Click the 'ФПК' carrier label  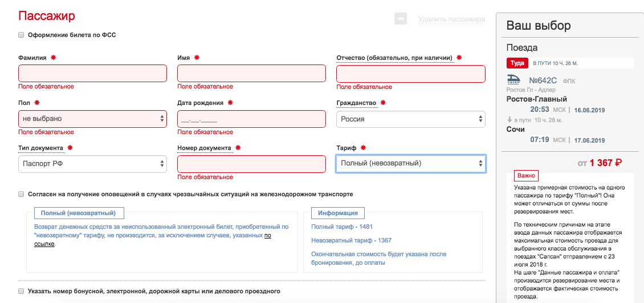tap(569, 82)
